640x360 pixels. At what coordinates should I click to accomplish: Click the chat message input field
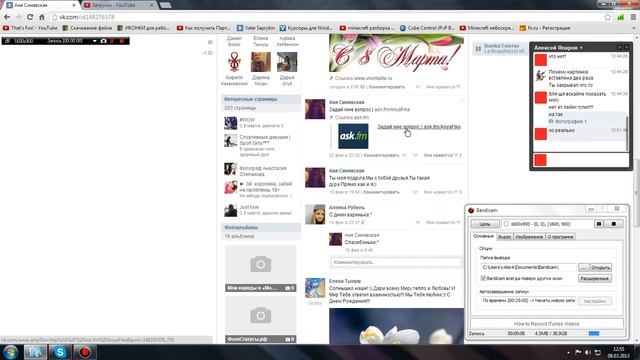(588, 160)
